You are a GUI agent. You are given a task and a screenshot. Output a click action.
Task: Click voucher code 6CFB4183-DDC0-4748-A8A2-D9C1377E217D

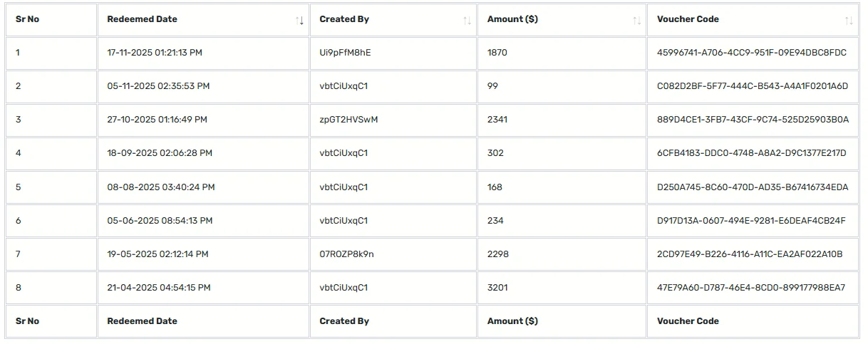(752, 153)
